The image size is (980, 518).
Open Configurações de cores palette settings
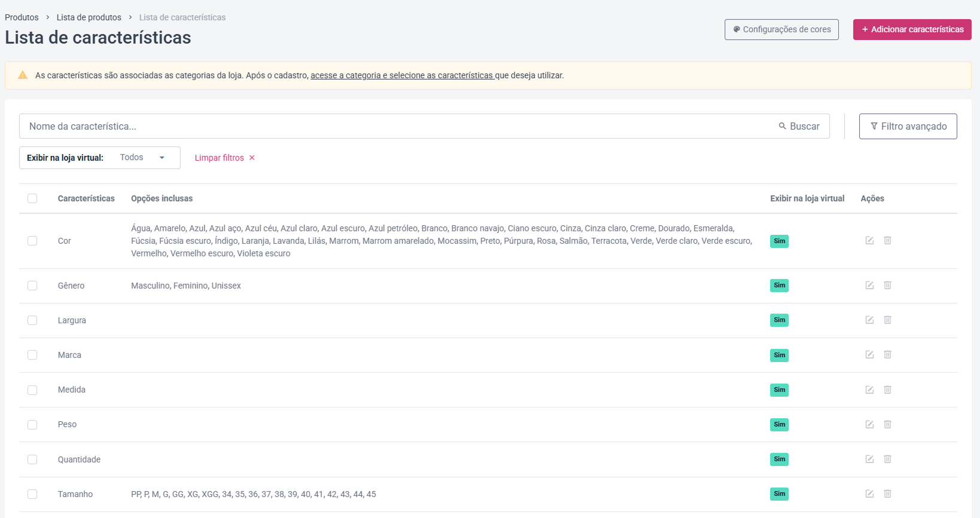pyautogui.click(x=781, y=29)
